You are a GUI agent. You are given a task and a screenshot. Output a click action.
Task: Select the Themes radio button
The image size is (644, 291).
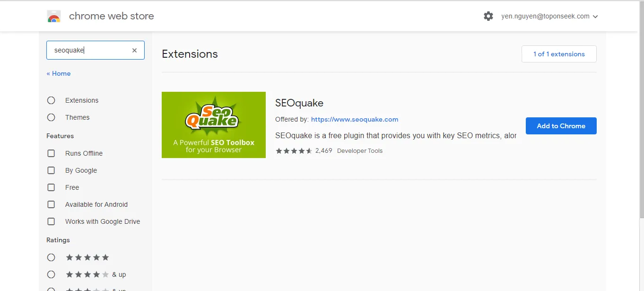tap(51, 117)
